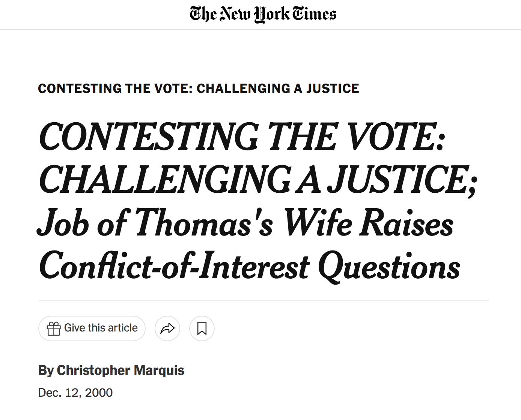Click the word "By" in the byline
The width and height of the screenshot is (521, 420).
[x=46, y=370]
